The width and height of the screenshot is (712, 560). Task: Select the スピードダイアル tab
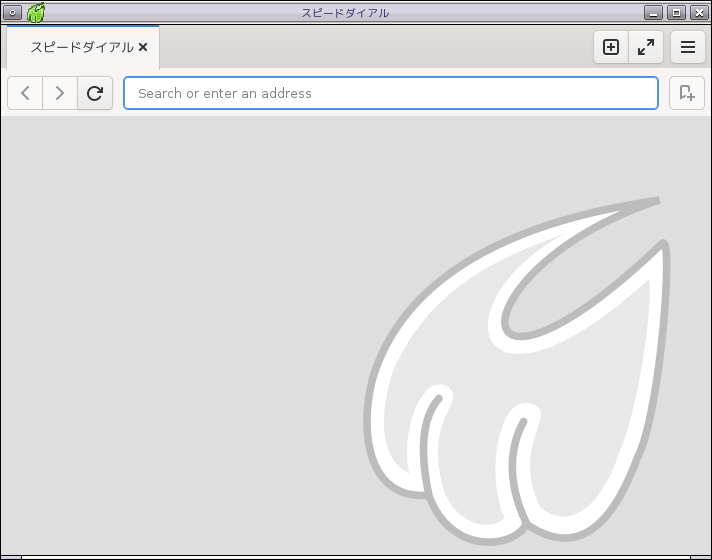(82, 47)
